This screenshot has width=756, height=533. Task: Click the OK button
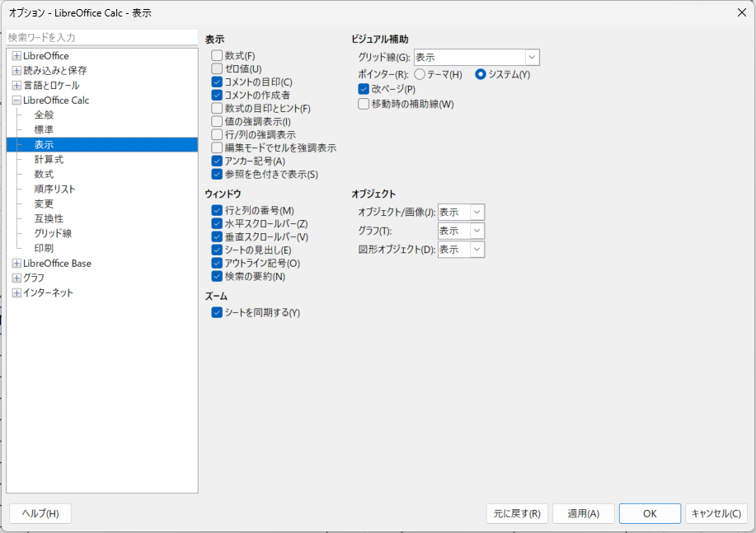(650, 514)
